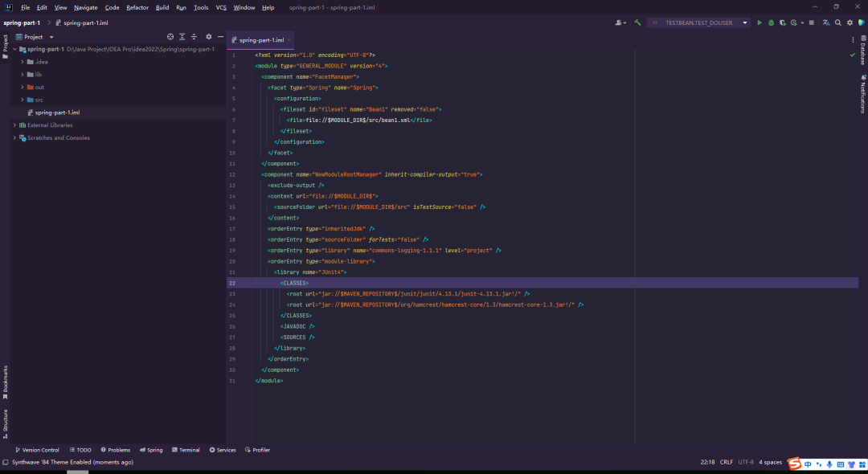
Task: Click the 22:18 line:column indicator
Action: tap(707, 463)
